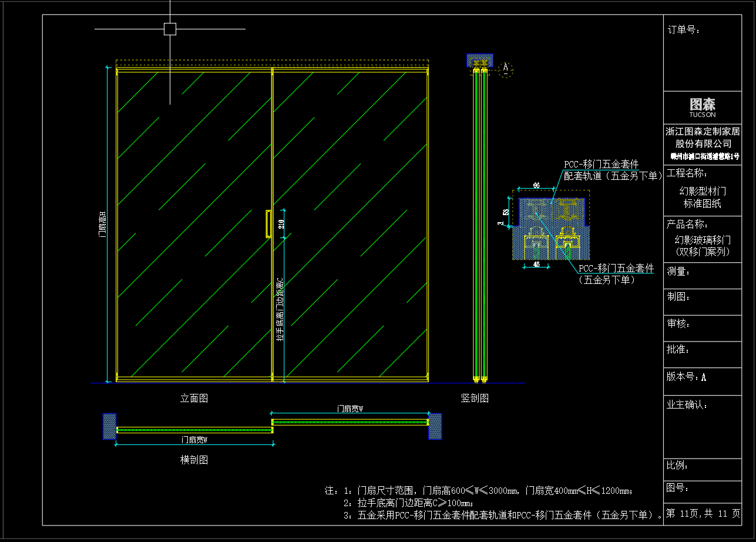
Task: Select the 配套轨道 (五金另下单) annotation text
Action: 612,175
